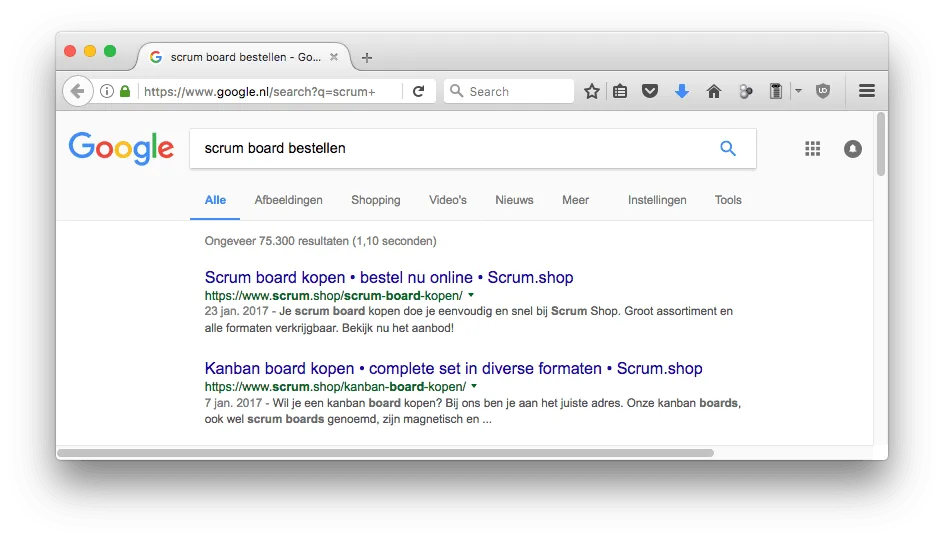Open Instellingen menu
944x540 pixels.
click(x=657, y=200)
